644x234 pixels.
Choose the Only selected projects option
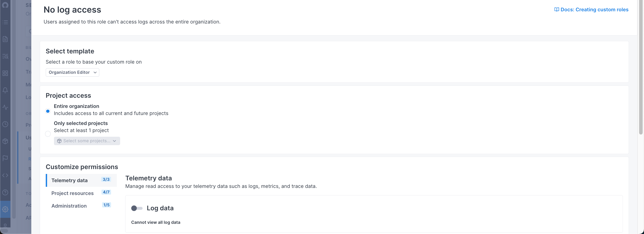point(48,134)
